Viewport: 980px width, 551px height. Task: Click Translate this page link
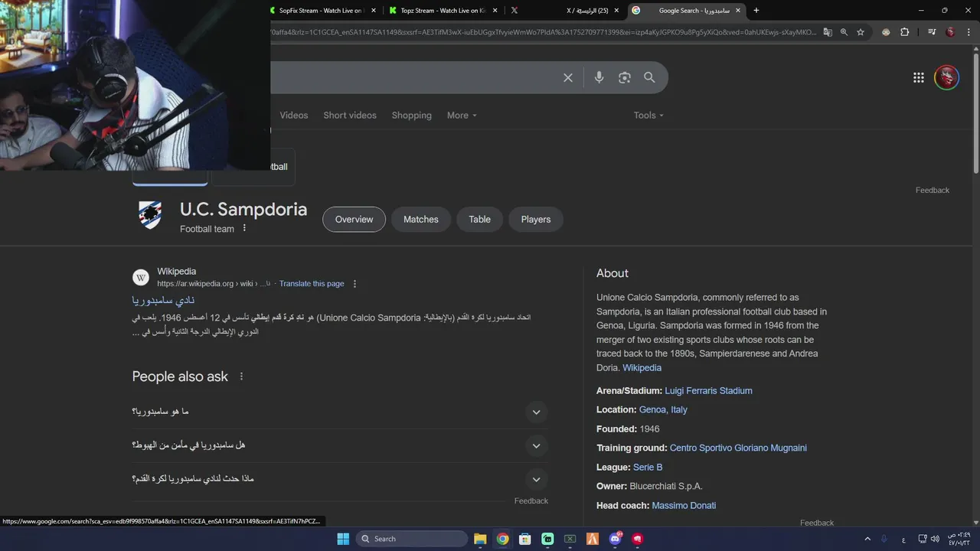coord(312,284)
